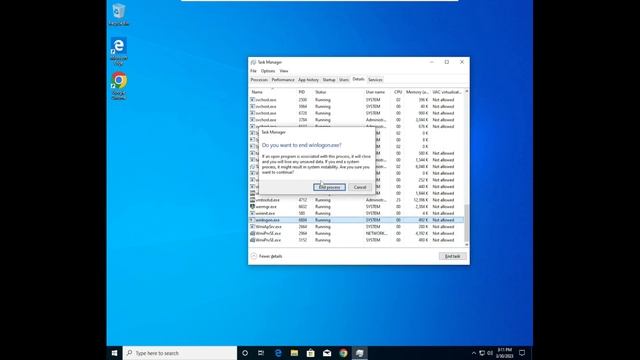Switch to the Startup tab
Screen dimensions: 640x360
point(329,80)
